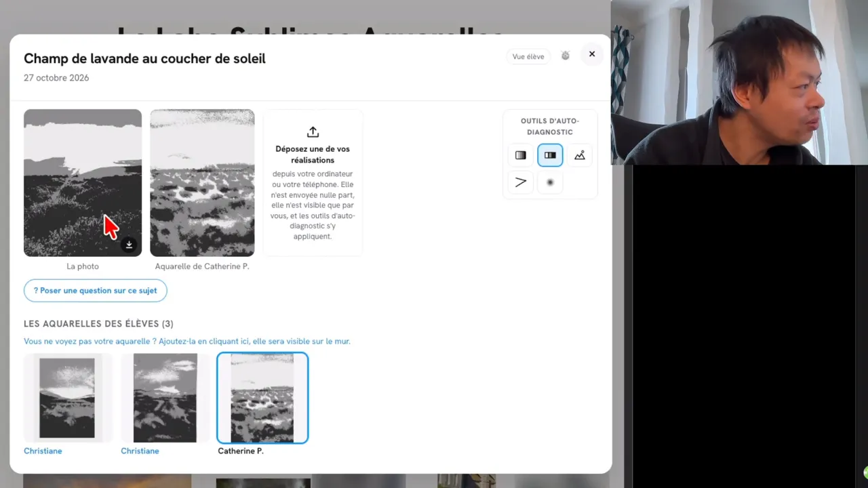
Task: Open Aquarelle de Catherine P. image
Action: point(202,183)
